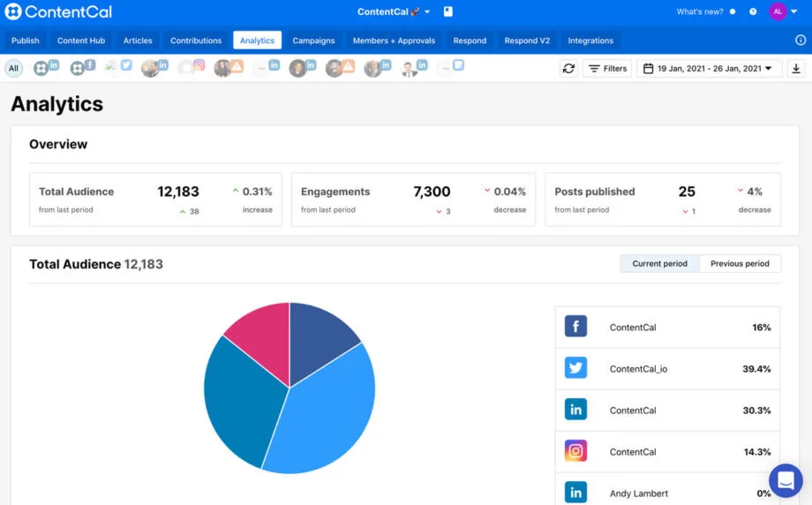Expand the ContentCal workspace dropdown

[394, 11]
